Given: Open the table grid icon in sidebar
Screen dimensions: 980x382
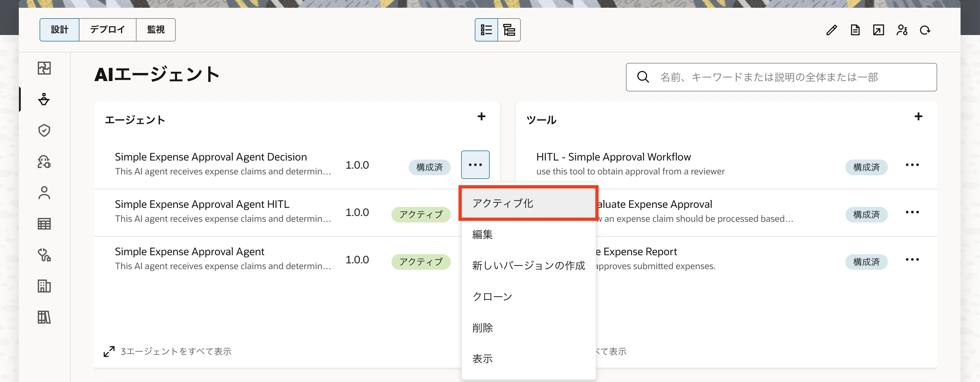Looking at the screenshot, I should (44, 224).
